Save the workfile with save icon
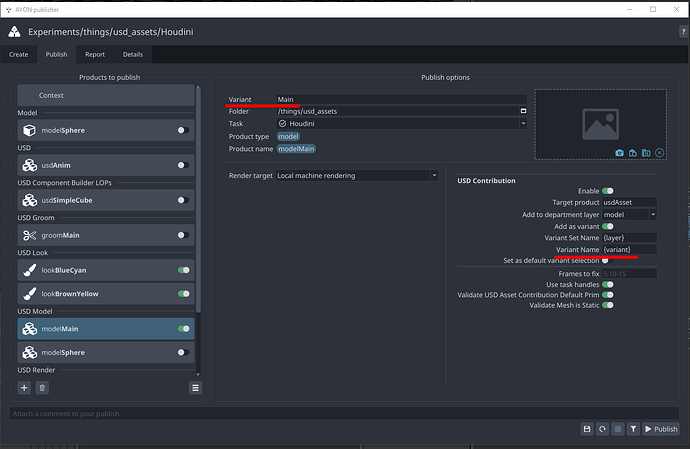Image resolution: width=690 pixels, height=449 pixels. click(x=587, y=429)
